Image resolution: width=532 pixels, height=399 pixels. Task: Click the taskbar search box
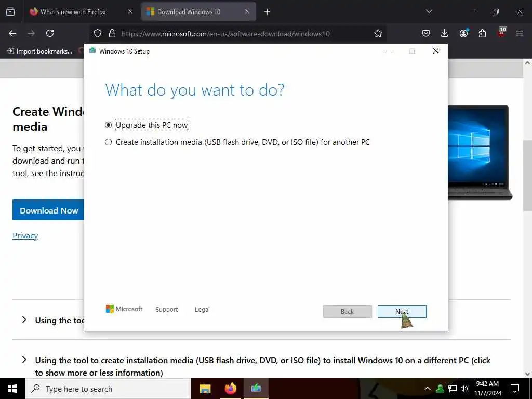(x=108, y=389)
